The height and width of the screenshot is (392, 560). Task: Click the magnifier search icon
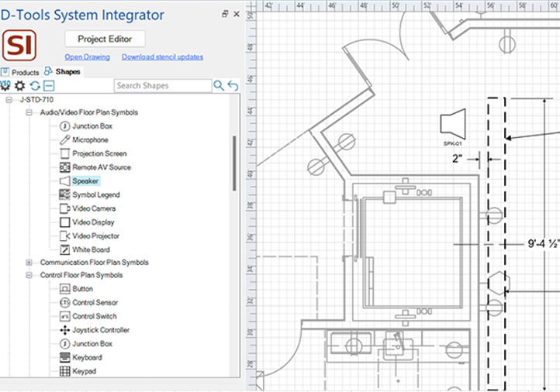220,86
